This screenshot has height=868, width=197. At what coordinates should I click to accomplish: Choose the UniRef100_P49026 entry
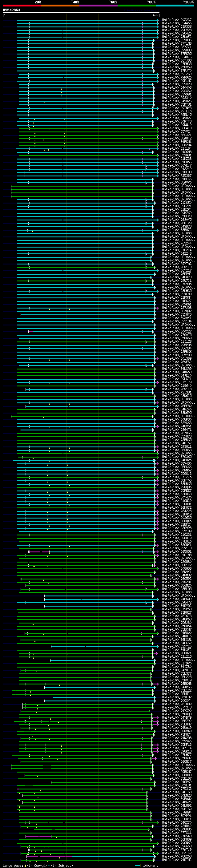click(177, 101)
